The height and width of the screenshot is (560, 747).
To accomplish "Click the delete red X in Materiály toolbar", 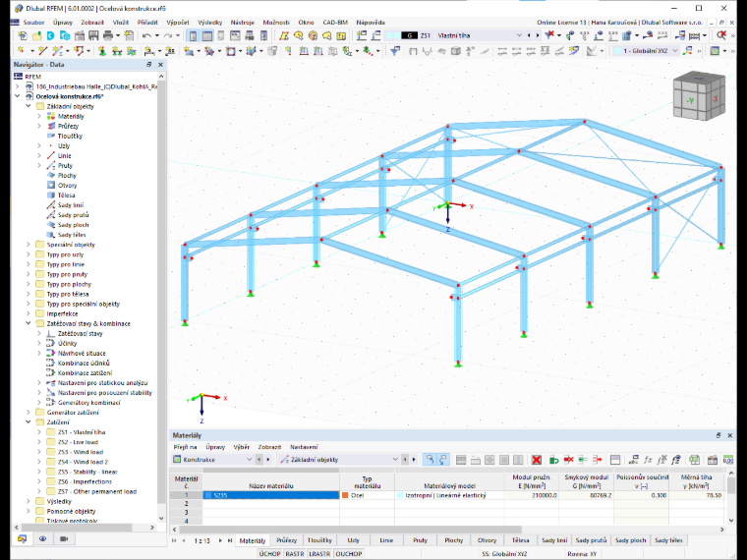I will coord(537,460).
